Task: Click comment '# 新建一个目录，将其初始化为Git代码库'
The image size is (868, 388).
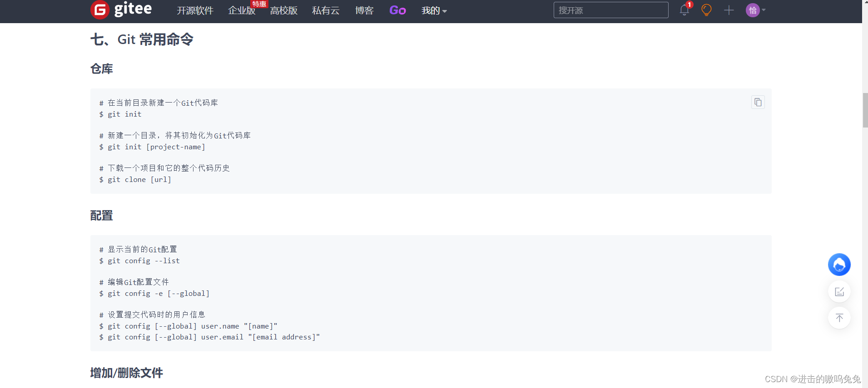Action: pyautogui.click(x=175, y=136)
